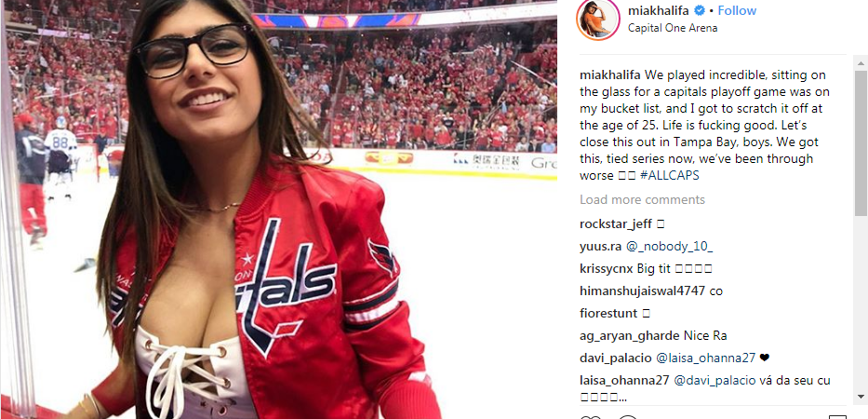868x419 pixels.
Task: Open the comment bubble icon
Action: (628, 416)
